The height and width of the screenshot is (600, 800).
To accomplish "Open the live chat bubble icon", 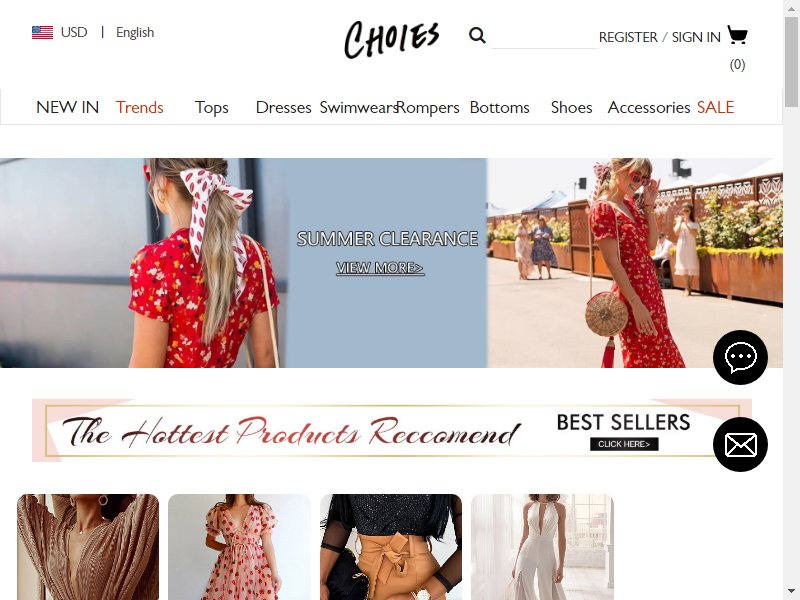I will (x=740, y=357).
